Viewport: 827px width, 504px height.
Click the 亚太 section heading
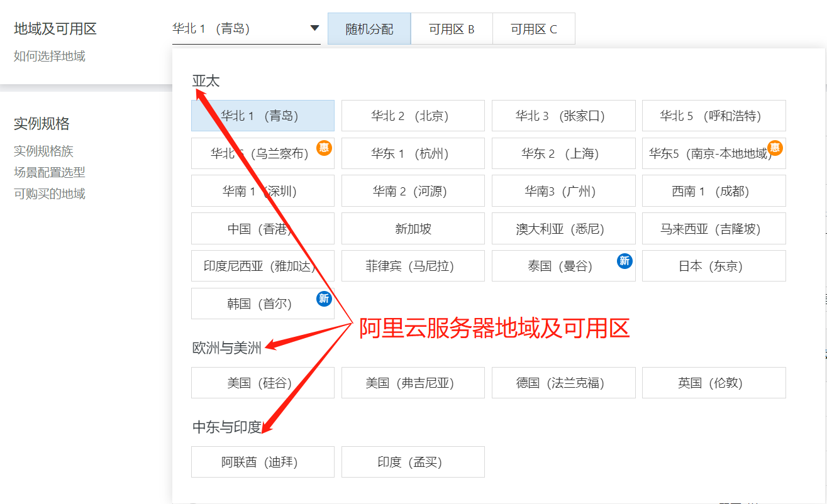[x=206, y=80]
